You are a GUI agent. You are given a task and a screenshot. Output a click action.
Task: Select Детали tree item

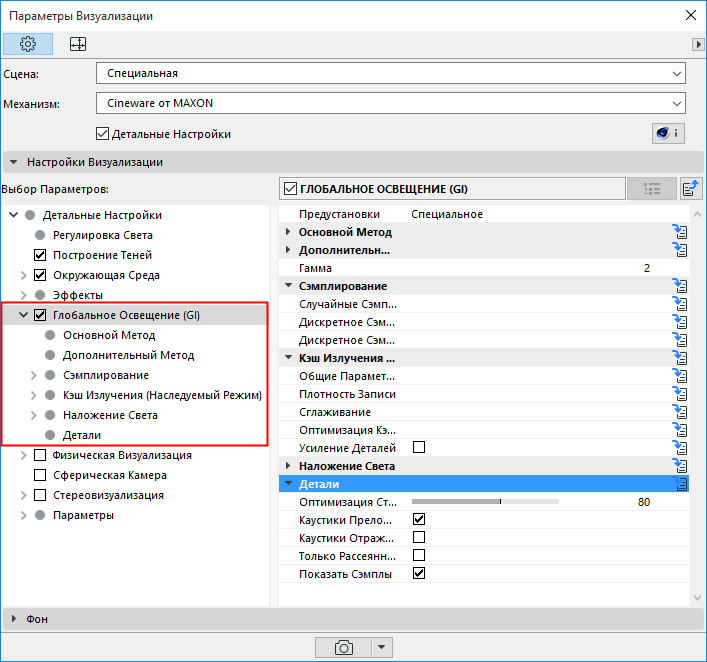coord(82,435)
